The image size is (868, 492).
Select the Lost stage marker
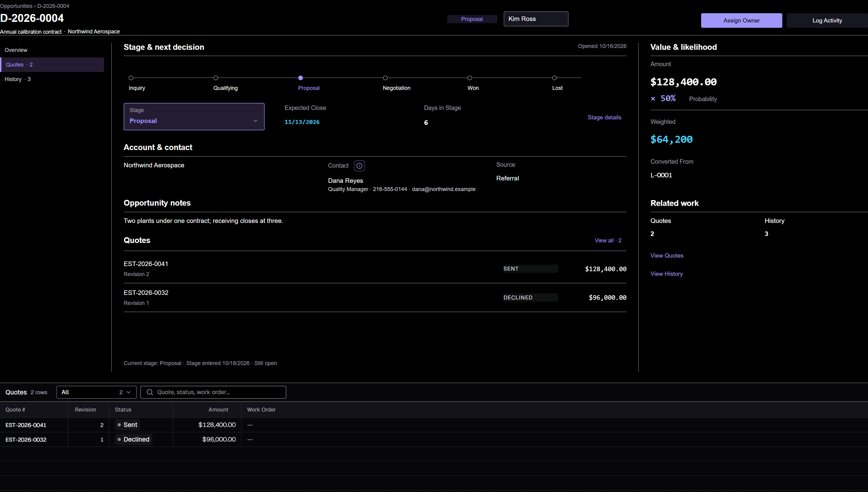555,78
